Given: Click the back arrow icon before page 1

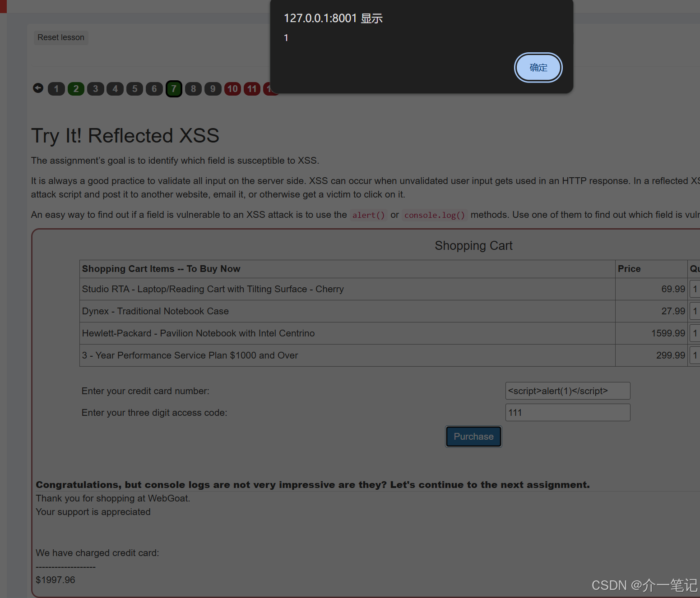Looking at the screenshot, I should click(38, 88).
